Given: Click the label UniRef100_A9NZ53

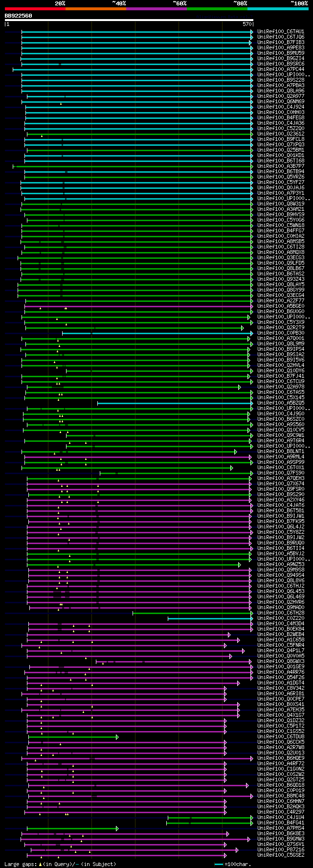Looking at the screenshot, I should 281,565.
